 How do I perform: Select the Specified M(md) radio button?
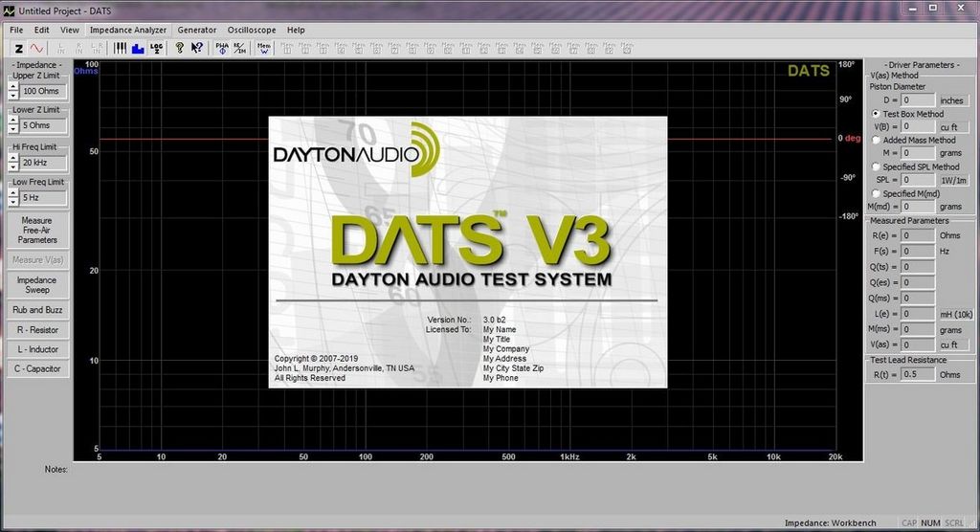pos(876,194)
